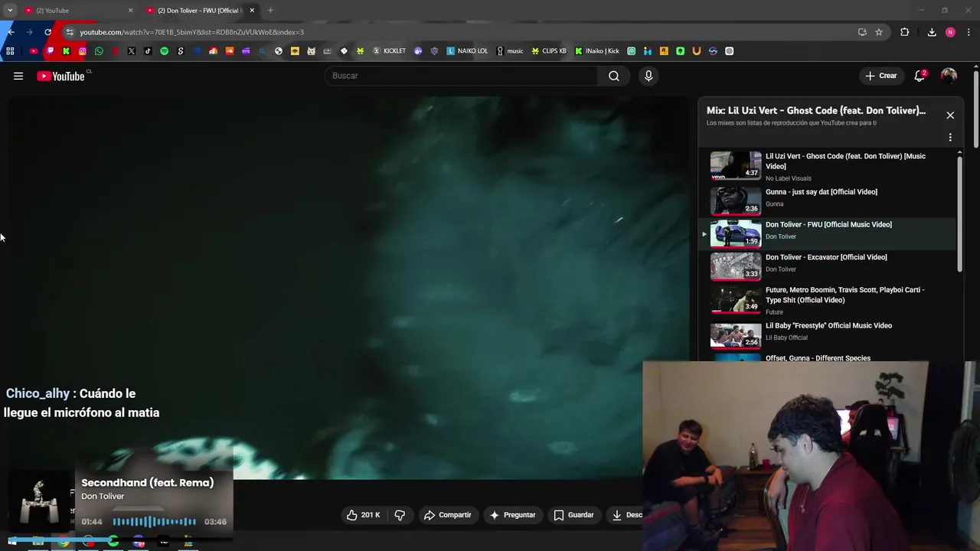Screen dimensions: 980x551
Task: Open Offset, Gunna - Different Species entry
Action: [x=818, y=357]
